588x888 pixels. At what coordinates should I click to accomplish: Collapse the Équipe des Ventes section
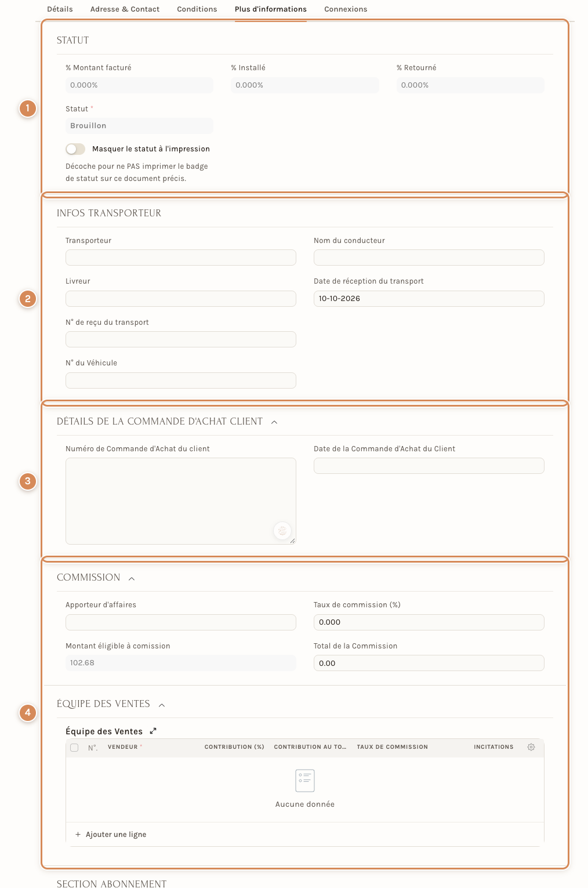(x=162, y=705)
